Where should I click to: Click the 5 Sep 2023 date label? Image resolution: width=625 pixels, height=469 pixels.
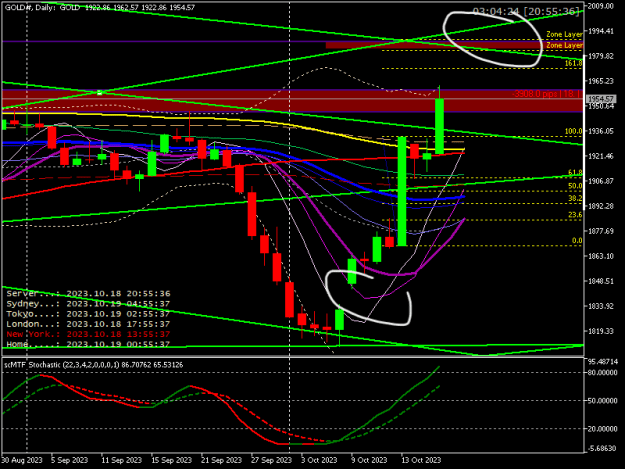click(x=69, y=460)
